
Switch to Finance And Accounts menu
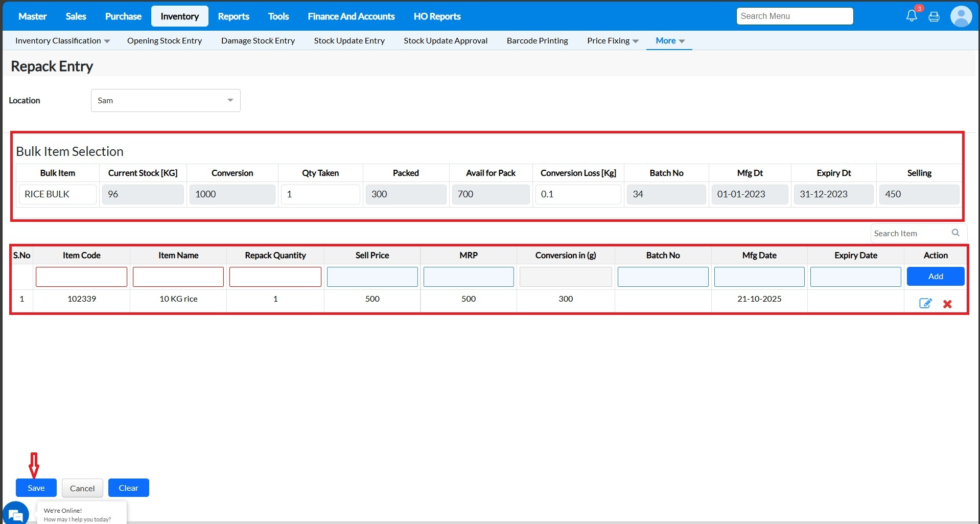pyautogui.click(x=351, y=16)
